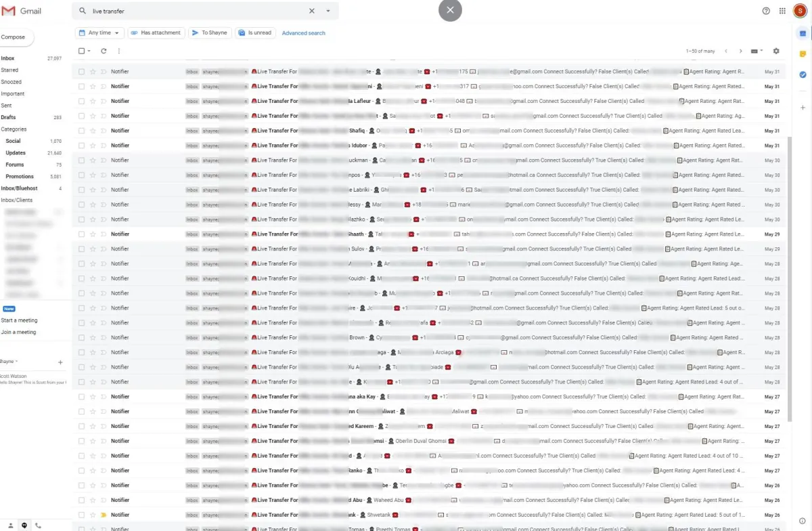Open the Shayne Hangouts status dropdown
This screenshot has width=812, height=531.
click(x=9, y=362)
